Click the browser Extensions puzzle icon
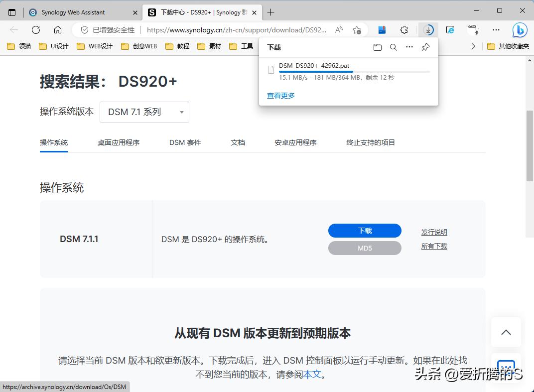 (404, 30)
